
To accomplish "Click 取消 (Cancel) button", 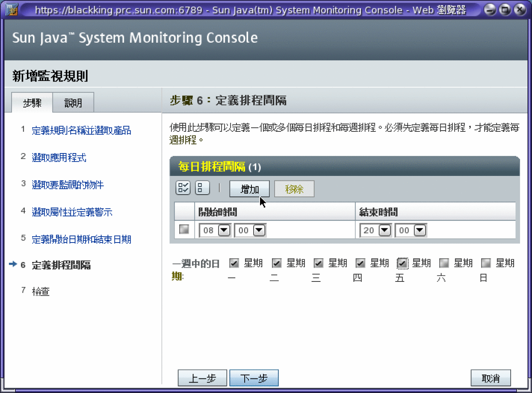I will click(491, 378).
